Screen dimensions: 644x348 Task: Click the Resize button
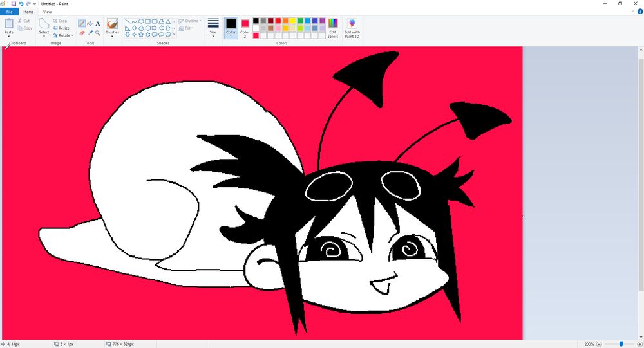61,28
